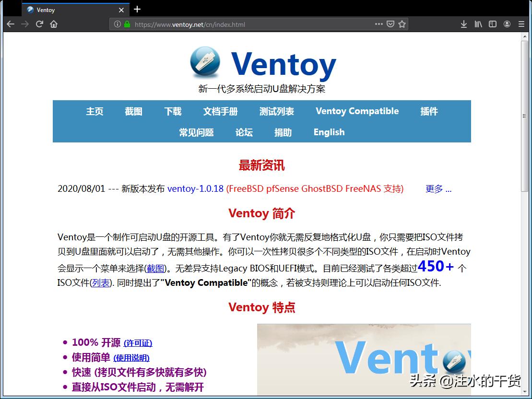532x399 pixels.
Task: Open the 插件 nav item
Action: click(429, 111)
